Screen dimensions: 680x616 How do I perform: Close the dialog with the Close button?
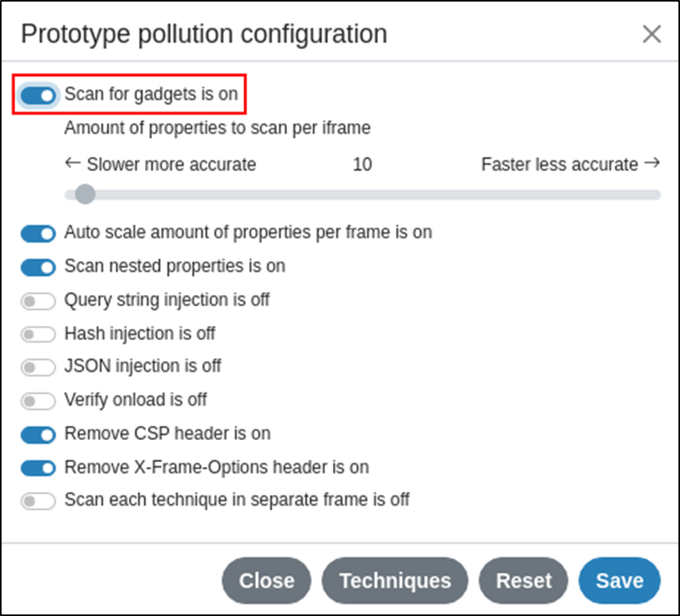(266, 580)
